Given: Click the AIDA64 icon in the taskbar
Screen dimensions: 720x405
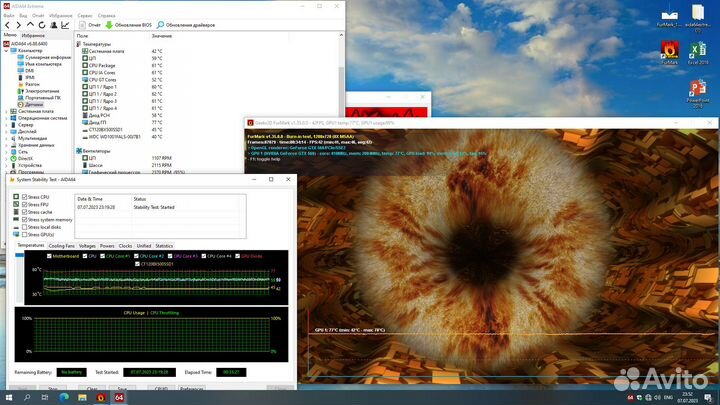Looking at the screenshot, I should (119, 397).
